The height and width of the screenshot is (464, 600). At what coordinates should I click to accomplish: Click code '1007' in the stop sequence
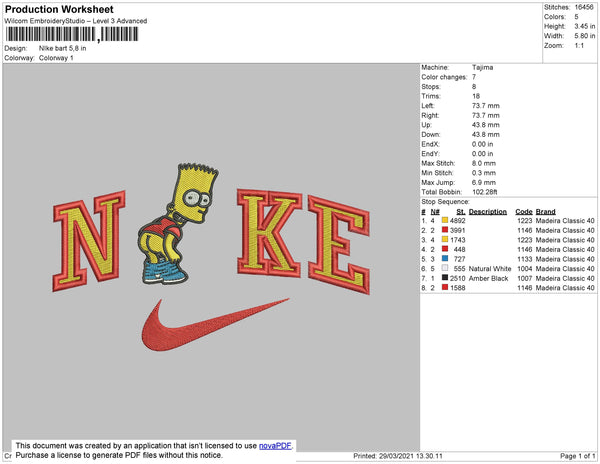coord(525,278)
